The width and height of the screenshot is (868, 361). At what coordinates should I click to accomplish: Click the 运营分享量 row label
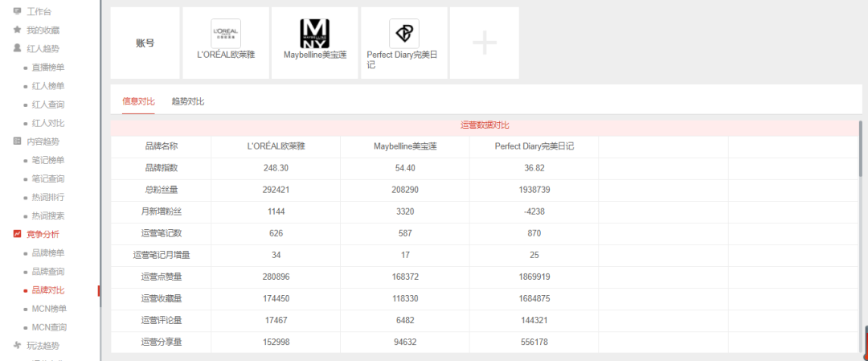161,343
